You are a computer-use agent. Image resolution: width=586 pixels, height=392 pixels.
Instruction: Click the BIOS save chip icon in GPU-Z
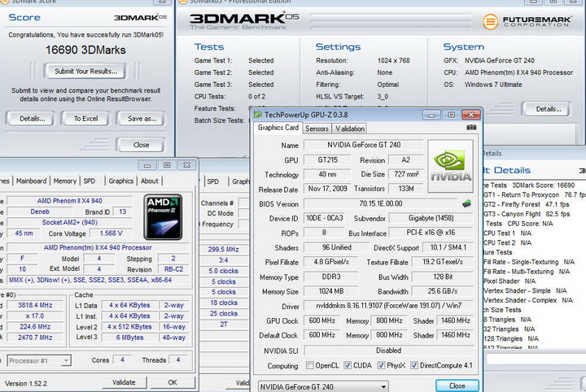point(466,203)
